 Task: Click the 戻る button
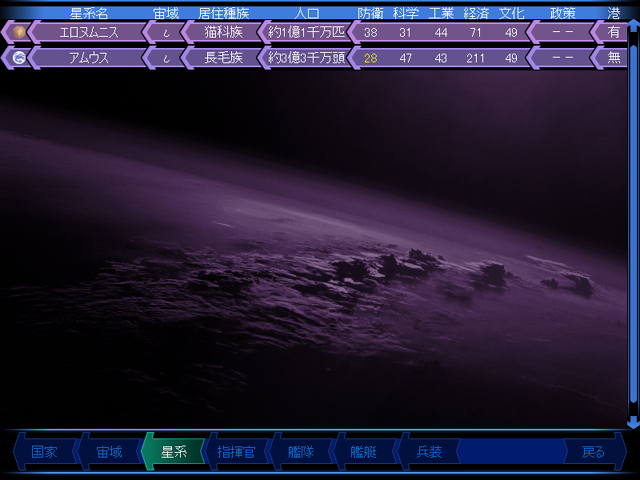pyautogui.click(x=594, y=452)
